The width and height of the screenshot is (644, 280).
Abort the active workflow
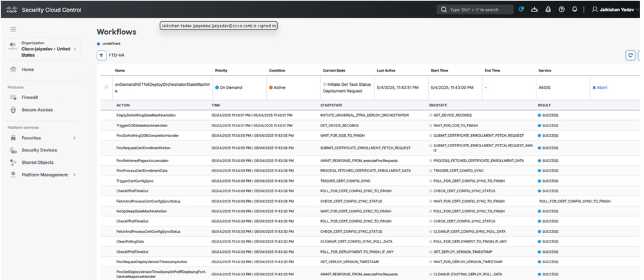600,87
